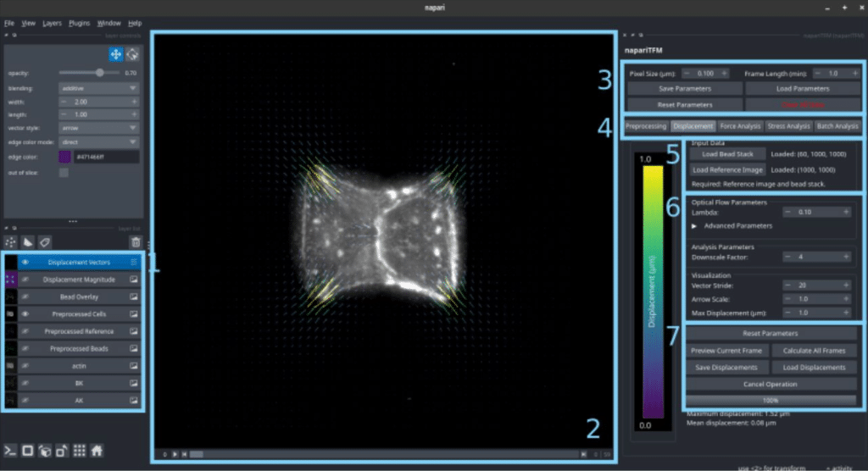Reset view with home icon
868x471 pixels.
97,451
